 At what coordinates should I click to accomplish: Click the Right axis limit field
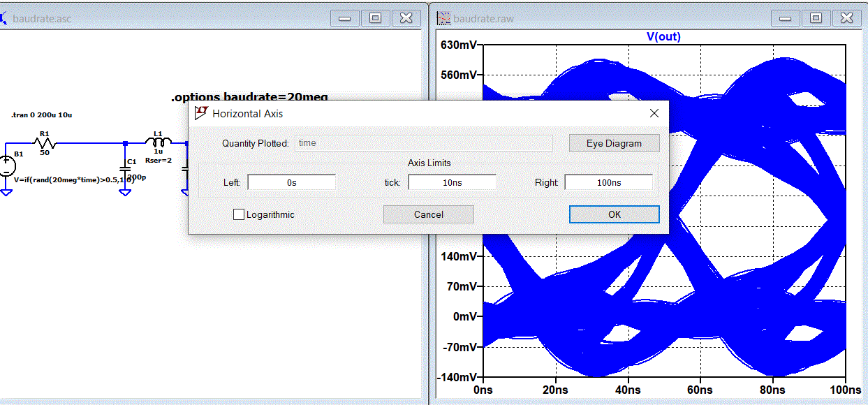click(x=608, y=182)
